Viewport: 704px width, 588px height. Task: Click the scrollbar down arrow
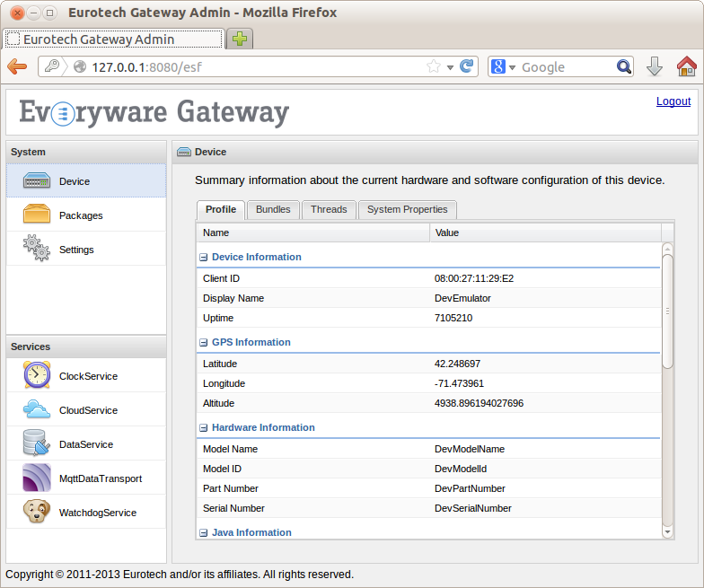[x=668, y=532]
